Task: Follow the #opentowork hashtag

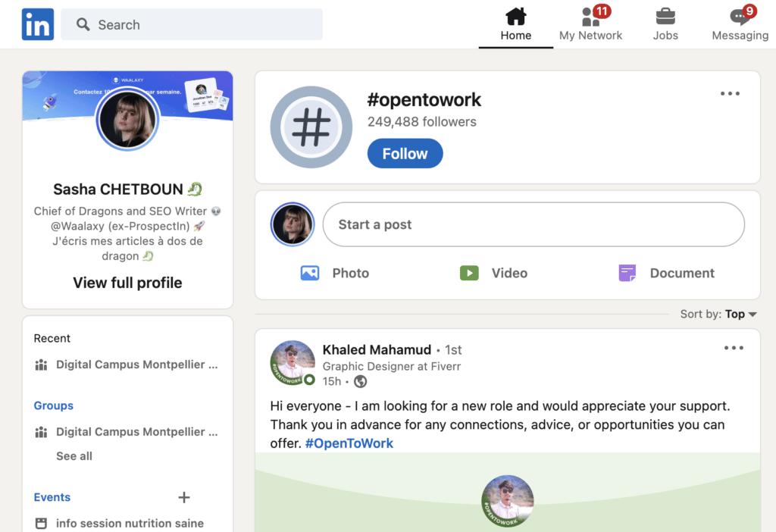Action: [405, 153]
